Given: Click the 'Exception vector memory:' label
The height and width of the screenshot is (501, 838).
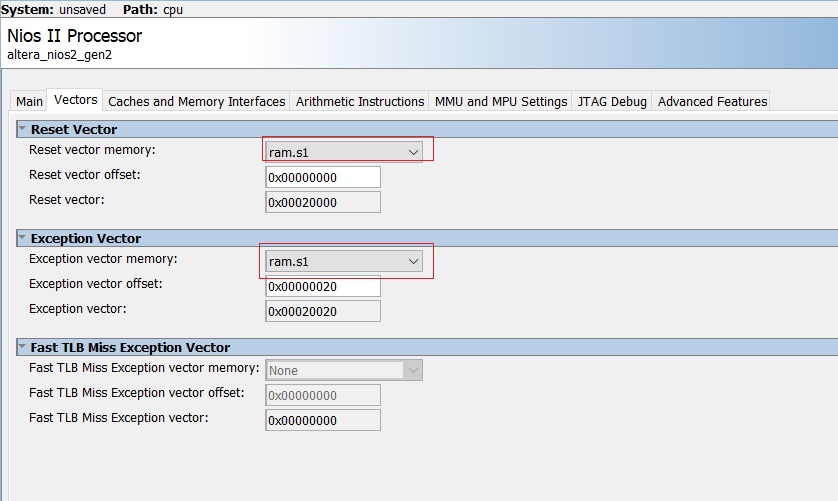Looking at the screenshot, I should pyautogui.click(x=103, y=259).
